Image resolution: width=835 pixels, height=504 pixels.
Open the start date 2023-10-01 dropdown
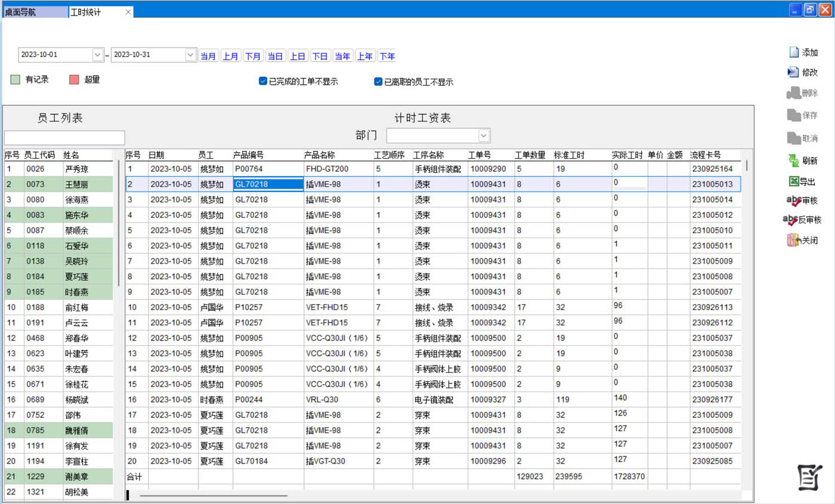coord(97,55)
